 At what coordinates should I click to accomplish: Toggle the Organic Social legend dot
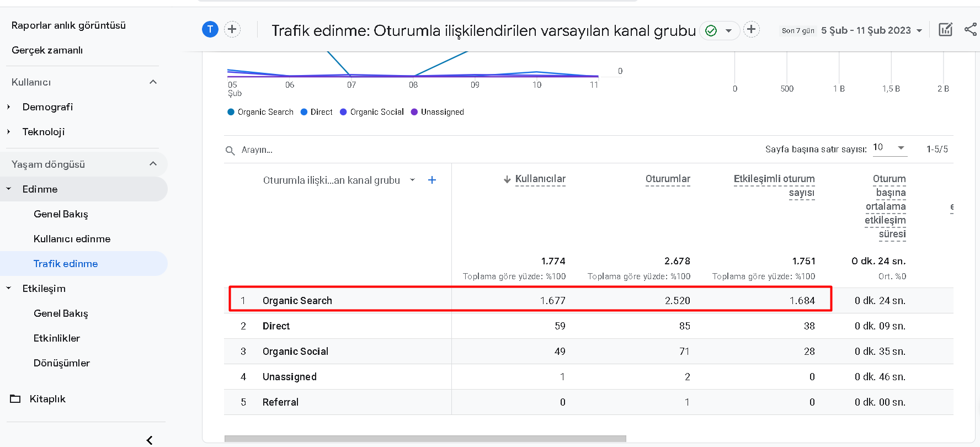tap(343, 112)
